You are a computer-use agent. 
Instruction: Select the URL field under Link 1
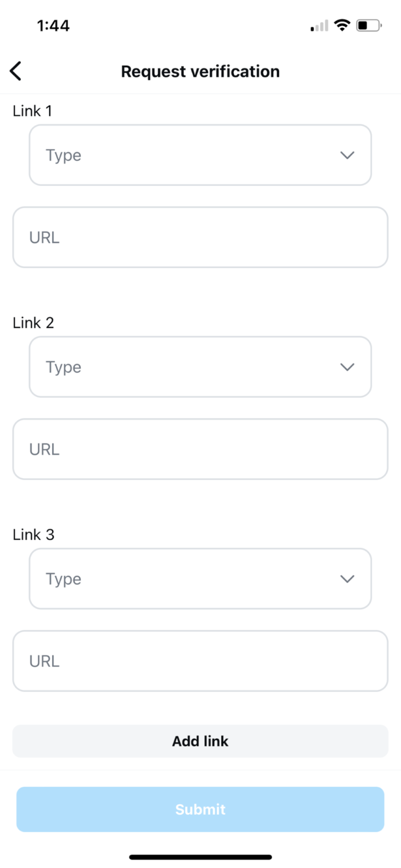click(x=200, y=237)
